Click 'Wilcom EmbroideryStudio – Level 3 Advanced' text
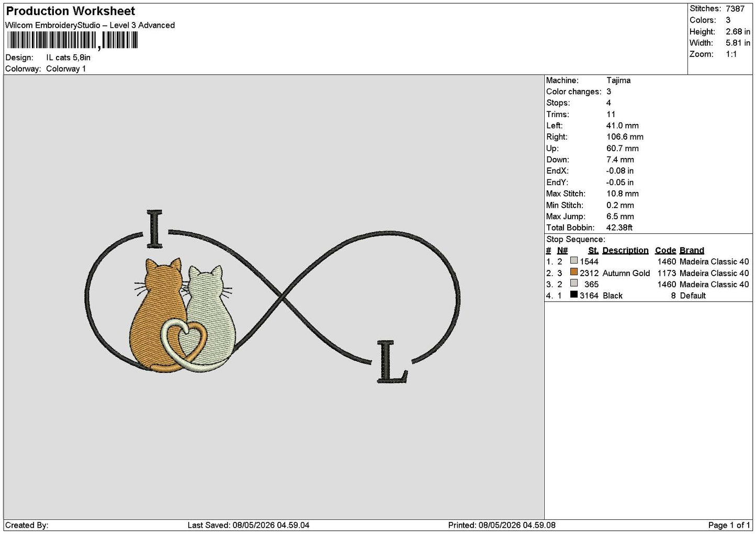 click(90, 25)
